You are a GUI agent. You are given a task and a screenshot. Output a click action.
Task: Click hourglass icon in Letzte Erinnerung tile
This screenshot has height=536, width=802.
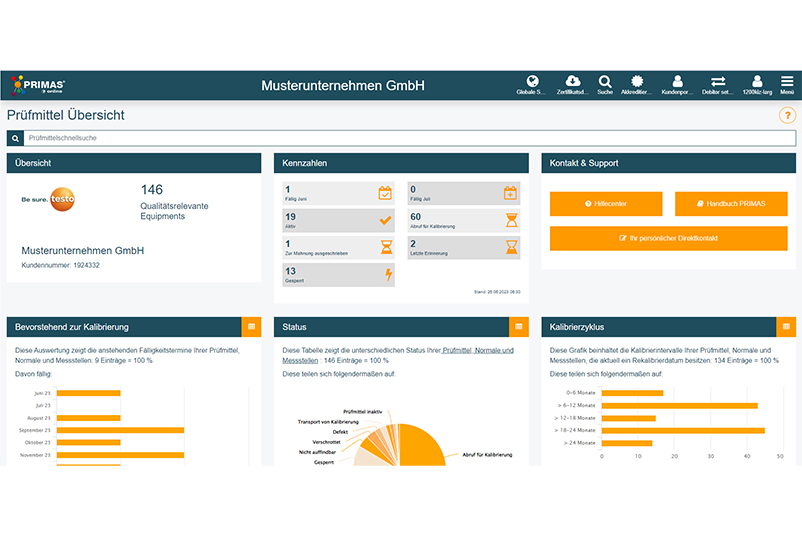click(511, 247)
